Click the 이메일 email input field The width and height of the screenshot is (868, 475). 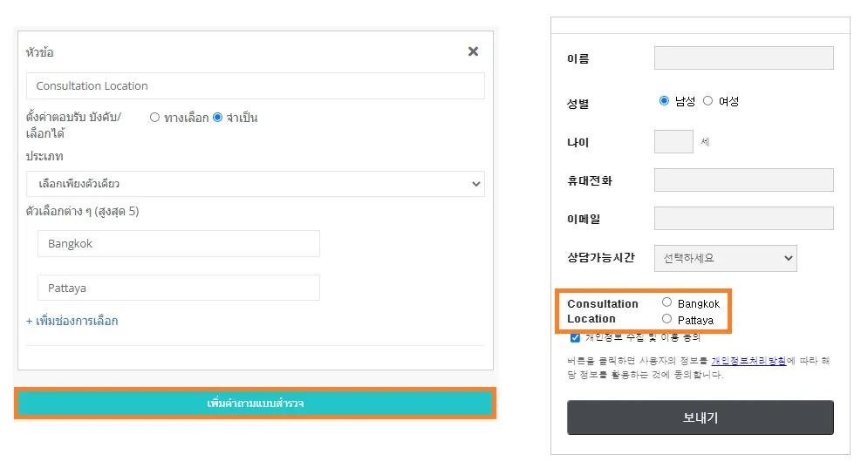coord(743,219)
